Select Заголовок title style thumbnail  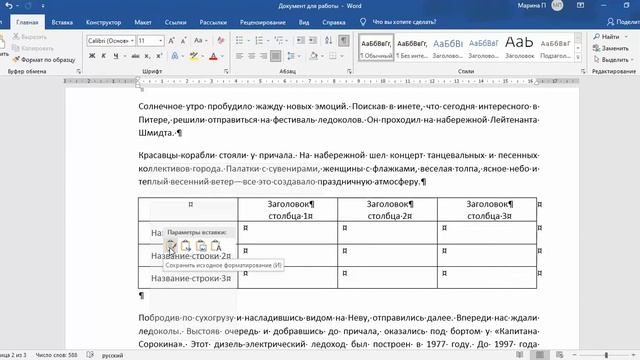pyautogui.click(x=519, y=47)
